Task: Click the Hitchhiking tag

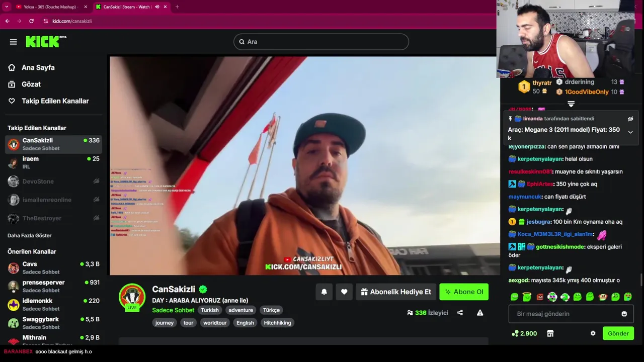Action: point(277,323)
